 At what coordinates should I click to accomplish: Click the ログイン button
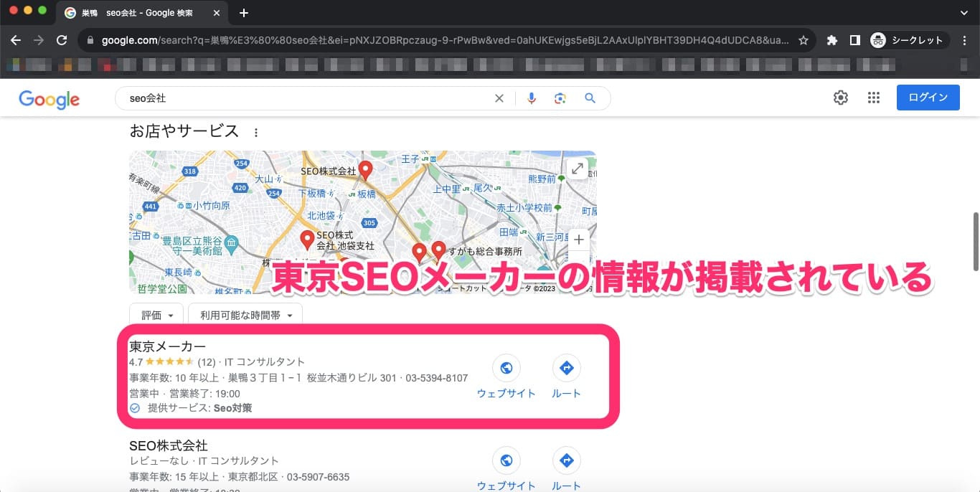[928, 98]
